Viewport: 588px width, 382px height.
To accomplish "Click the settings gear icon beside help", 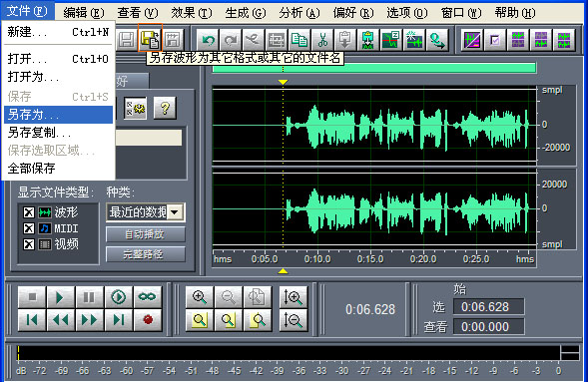I will pyautogui.click(x=135, y=109).
